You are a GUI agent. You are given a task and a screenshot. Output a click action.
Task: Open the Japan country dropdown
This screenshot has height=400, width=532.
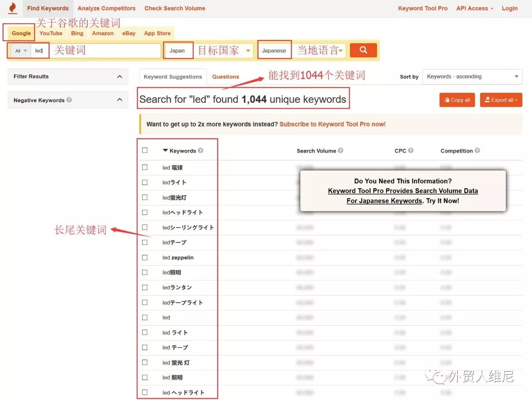(x=209, y=51)
